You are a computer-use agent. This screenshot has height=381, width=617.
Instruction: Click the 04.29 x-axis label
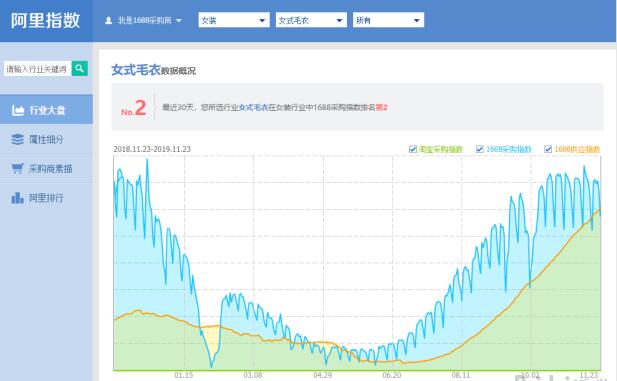point(323,375)
